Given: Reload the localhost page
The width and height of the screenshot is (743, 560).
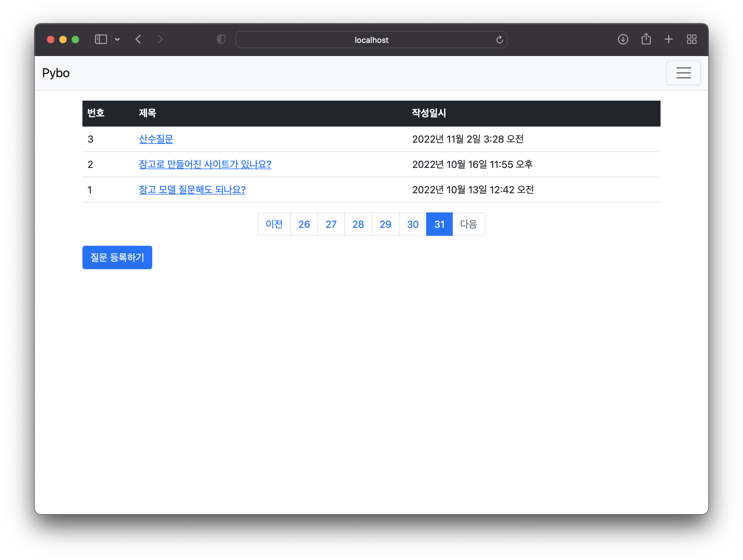Looking at the screenshot, I should 499,40.
